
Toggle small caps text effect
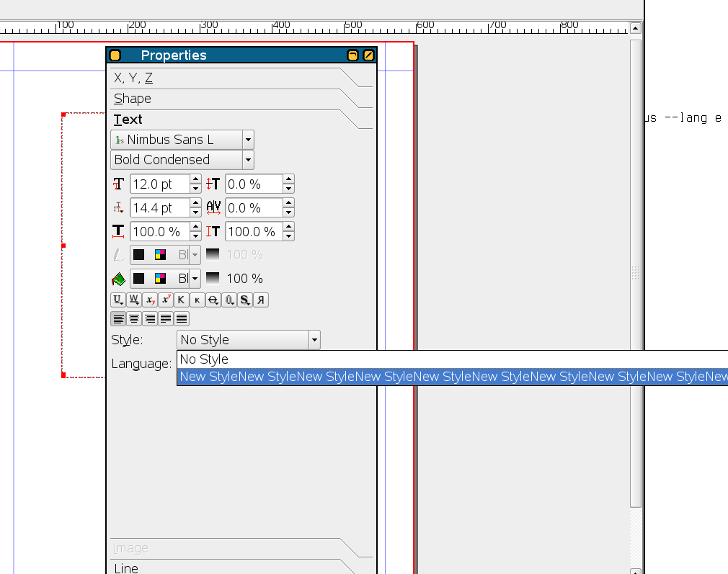[x=197, y=300]
